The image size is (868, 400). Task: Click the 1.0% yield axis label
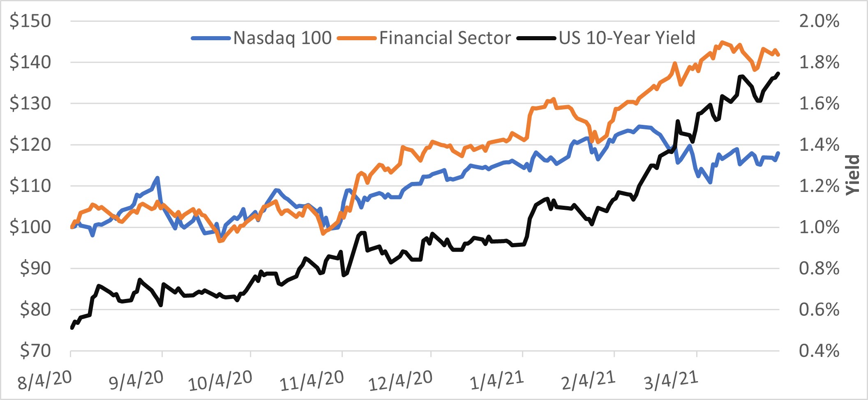click(819, 227)
